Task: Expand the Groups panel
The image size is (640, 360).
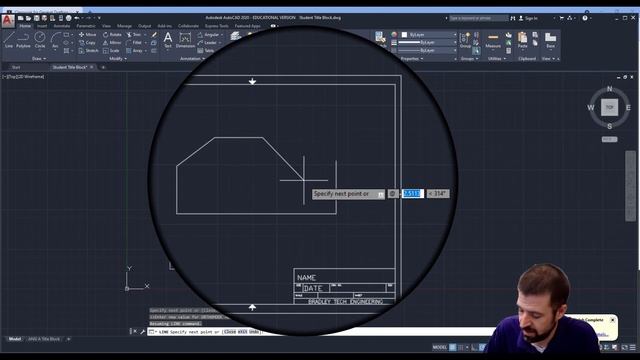Action: [x=469, y=59]
